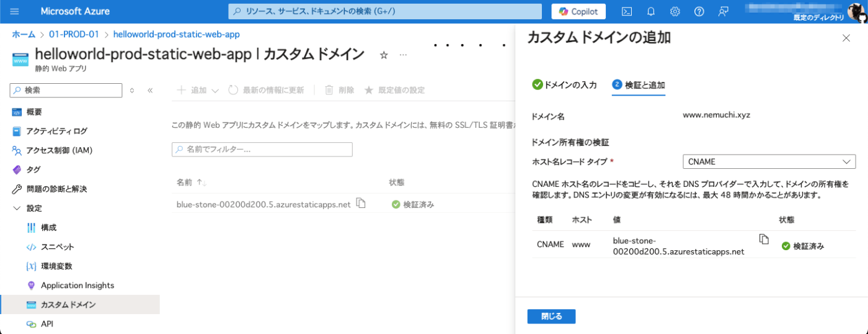Go to helloworld-prod-static-web-app breadcrumb
This screenshot has height=334, width=868.
tap(177, 35)
